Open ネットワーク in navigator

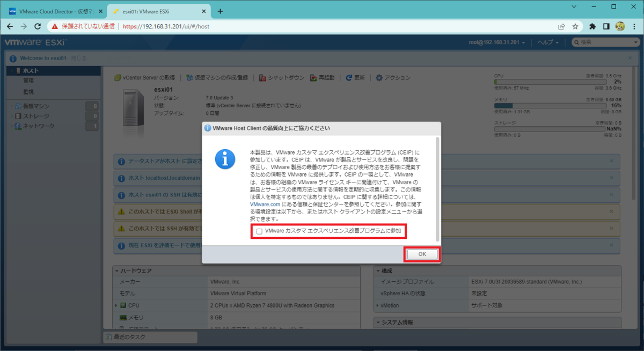(39, 126)
